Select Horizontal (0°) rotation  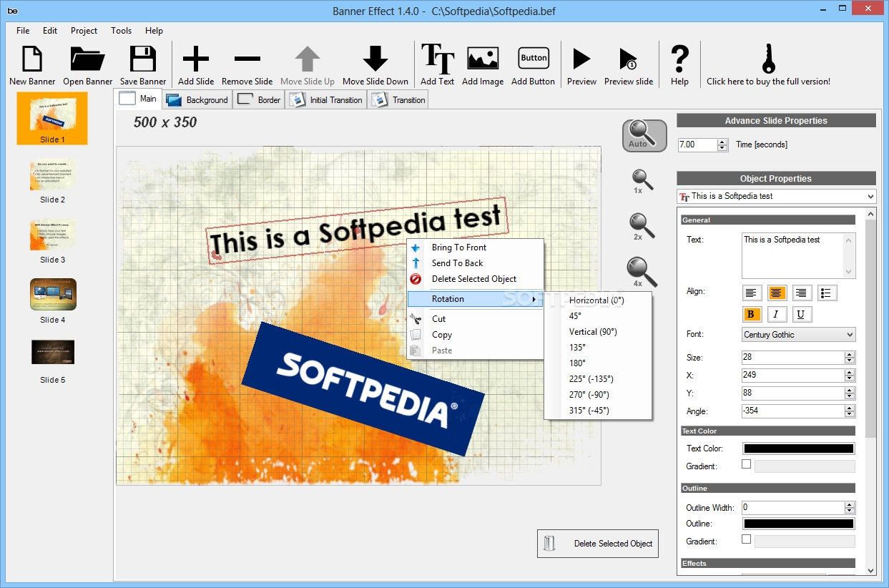coord(598,300)
